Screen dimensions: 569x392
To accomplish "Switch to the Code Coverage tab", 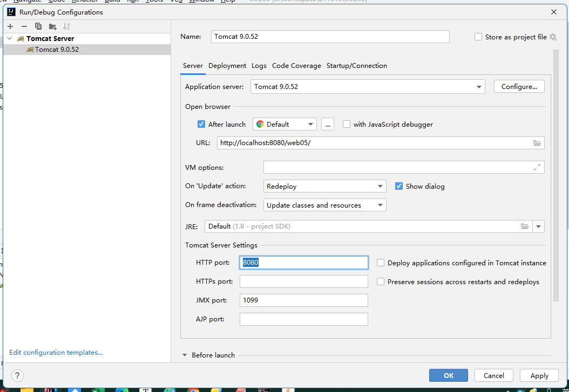I will [x=296, y=66].
